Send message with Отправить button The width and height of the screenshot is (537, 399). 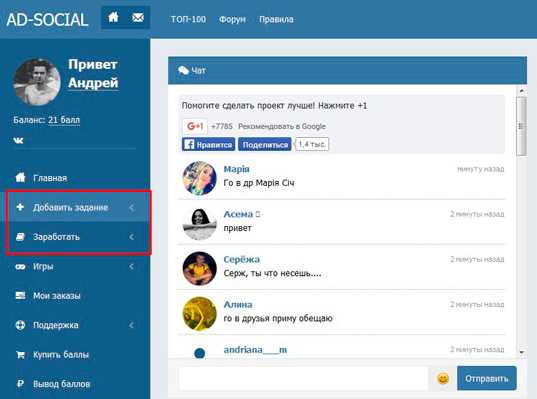[x=487, y=378]
